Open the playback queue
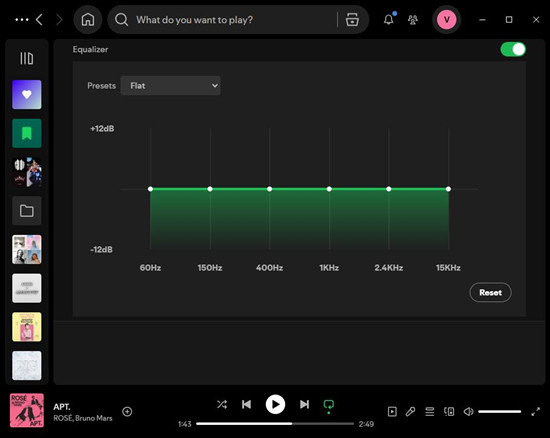 point(430,411)
